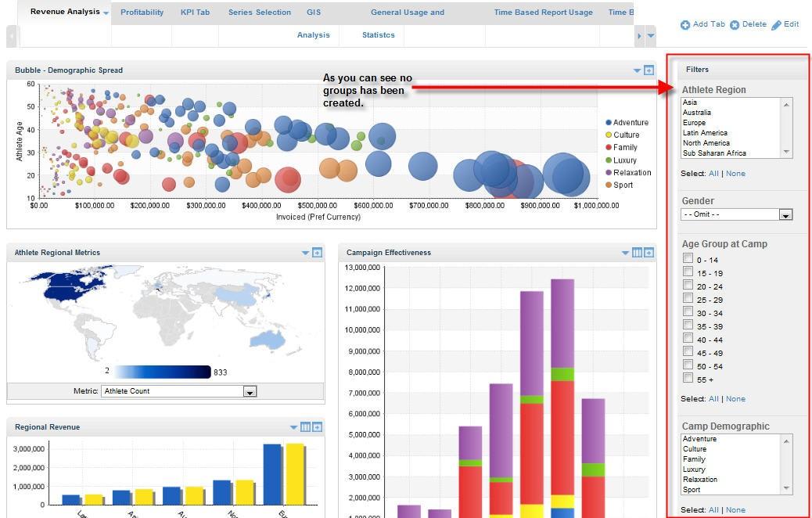This screenshot has height=518, width=812.
Task: Open the Metric dropdown showing Athlete Count
Action: coord(249,390)
